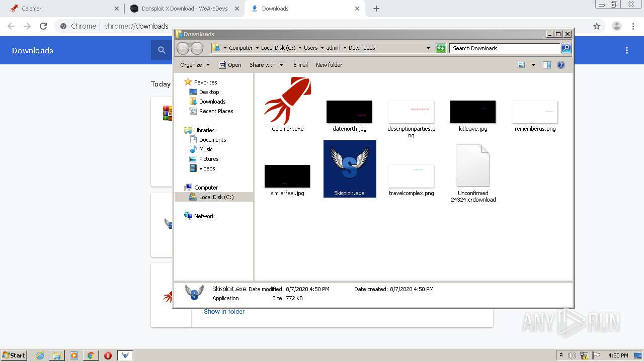
Task: Select Favorites in the navigation pane
Action: point(201,82)
